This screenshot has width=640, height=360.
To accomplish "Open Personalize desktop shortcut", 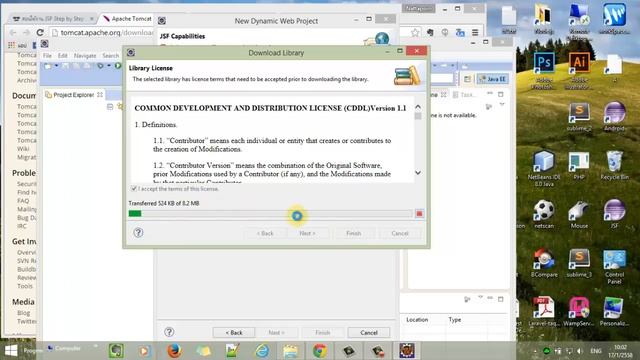I will [x=614, y=312].
